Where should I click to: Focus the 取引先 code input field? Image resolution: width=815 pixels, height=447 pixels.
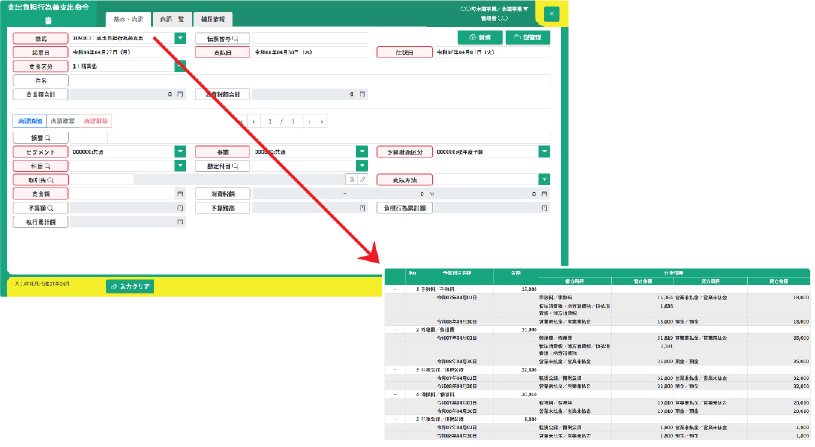click(101, 180)
